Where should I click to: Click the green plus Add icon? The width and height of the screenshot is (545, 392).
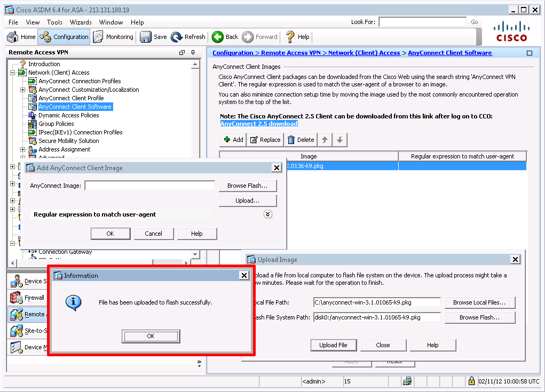pyautogui.click(x=227, y=140)
